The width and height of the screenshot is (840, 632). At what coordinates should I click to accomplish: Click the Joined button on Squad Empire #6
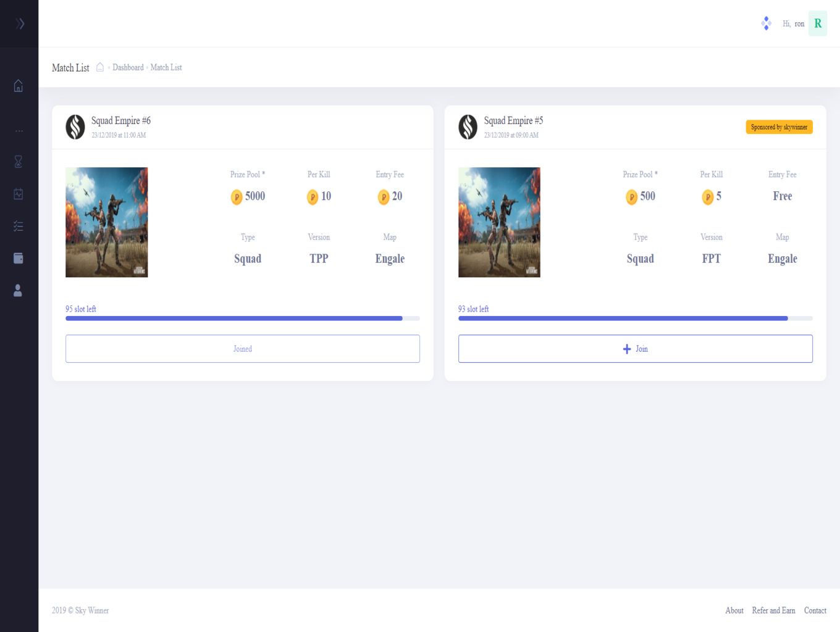pyautogui.click(x=243, y=349)
